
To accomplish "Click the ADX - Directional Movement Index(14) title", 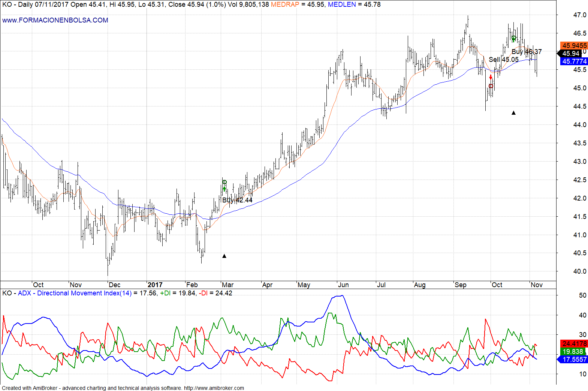I will point(75,293).
